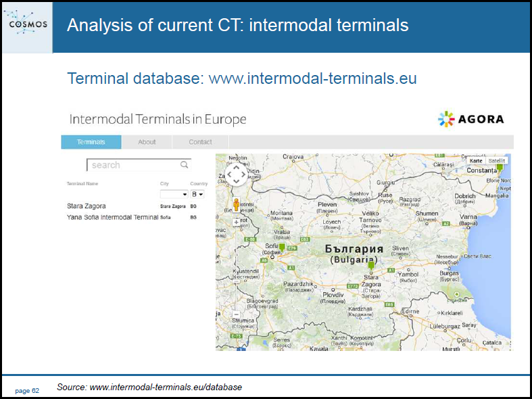Screen dimensions: 532x399
Task: Click Pleven on the map
Action: click(327, 205)
